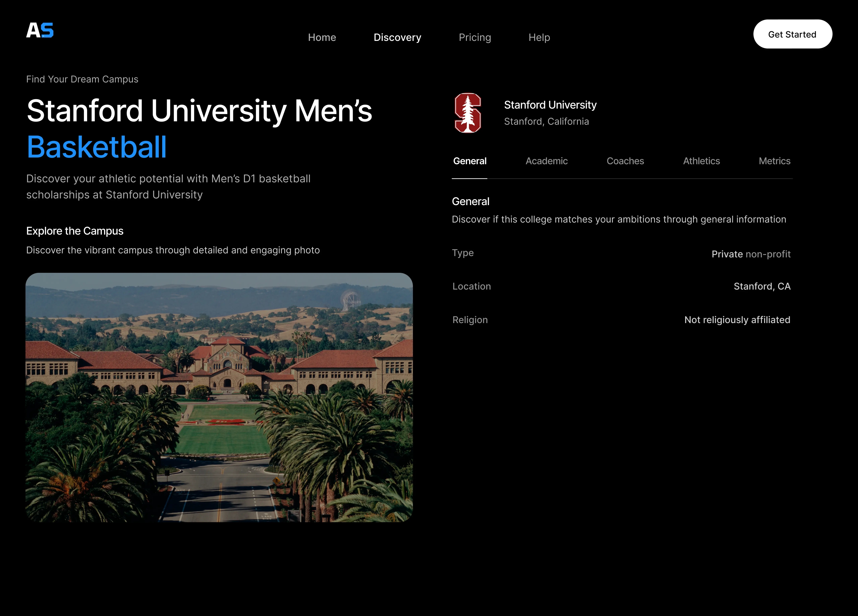Click the Not religiously affiliated value
Screen dimensions: 858x616
point(737,320)
